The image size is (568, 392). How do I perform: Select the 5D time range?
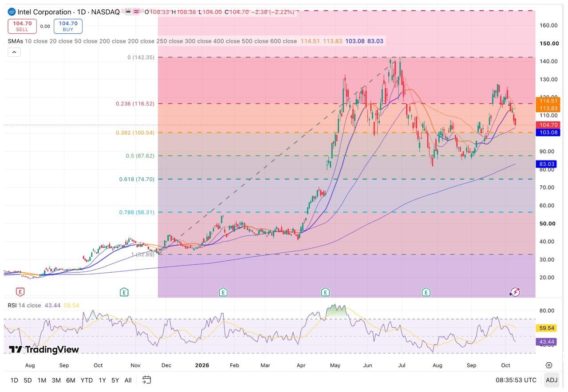point(28,380)
